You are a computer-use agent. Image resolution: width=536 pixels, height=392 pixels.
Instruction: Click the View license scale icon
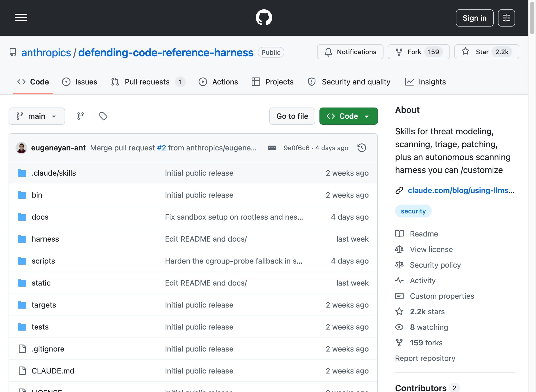tap(399, 249)
